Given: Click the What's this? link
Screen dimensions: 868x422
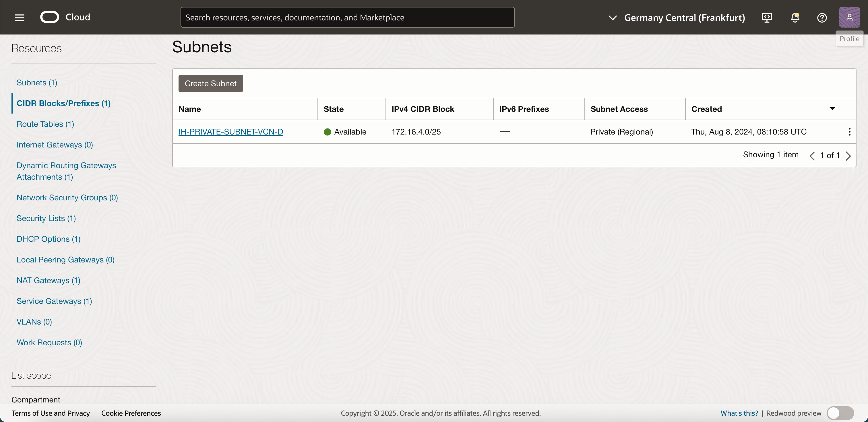Looking at the screenshot, I should click(739, 413).
